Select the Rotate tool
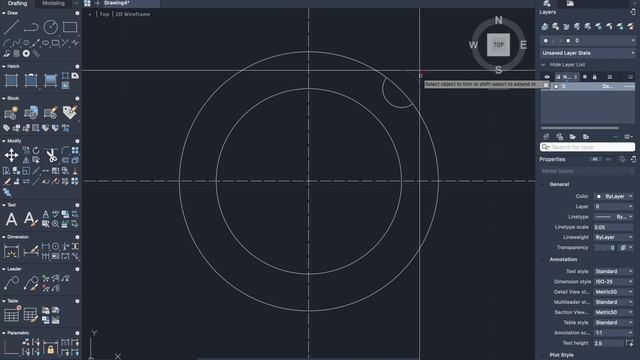 click(x=36, y=151)
